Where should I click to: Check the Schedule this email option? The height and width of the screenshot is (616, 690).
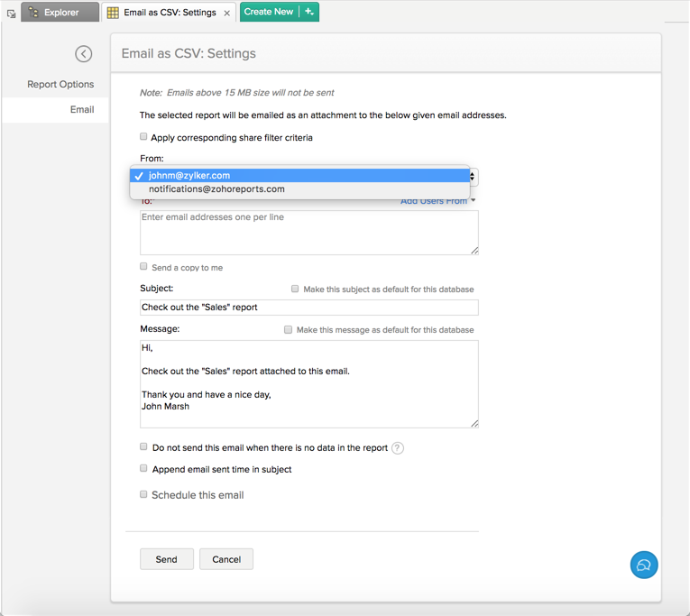click(143, 494)
